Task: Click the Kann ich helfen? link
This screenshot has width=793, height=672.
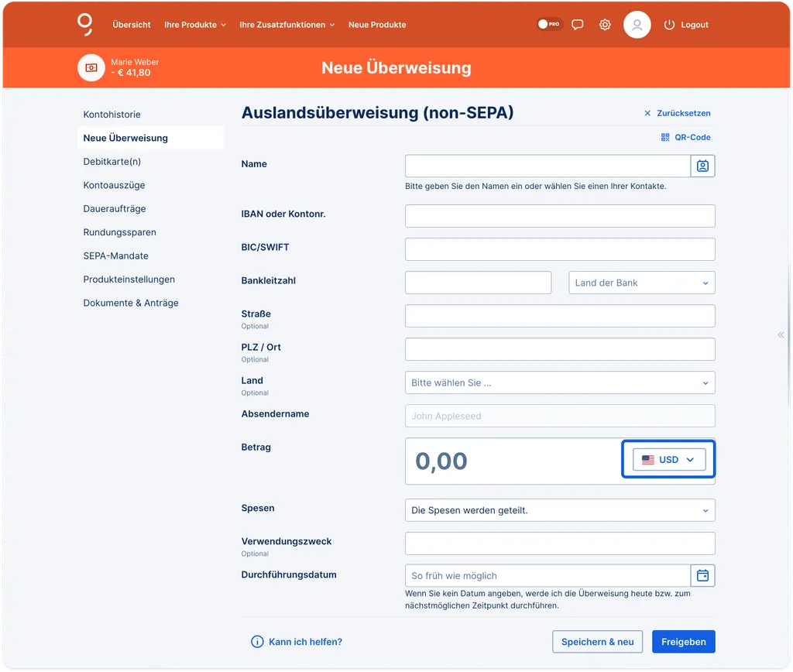Action: 305,642
